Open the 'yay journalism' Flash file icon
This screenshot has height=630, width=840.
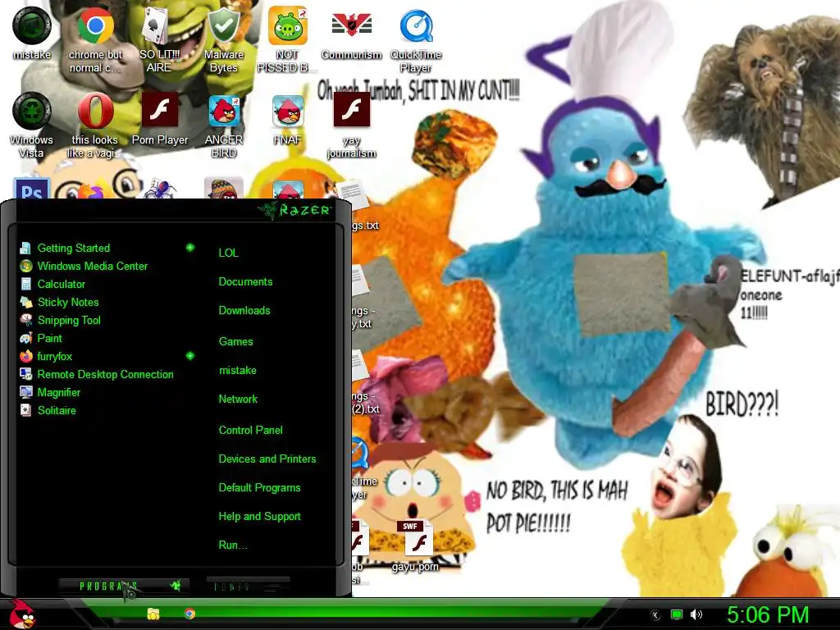click(351, 126)
